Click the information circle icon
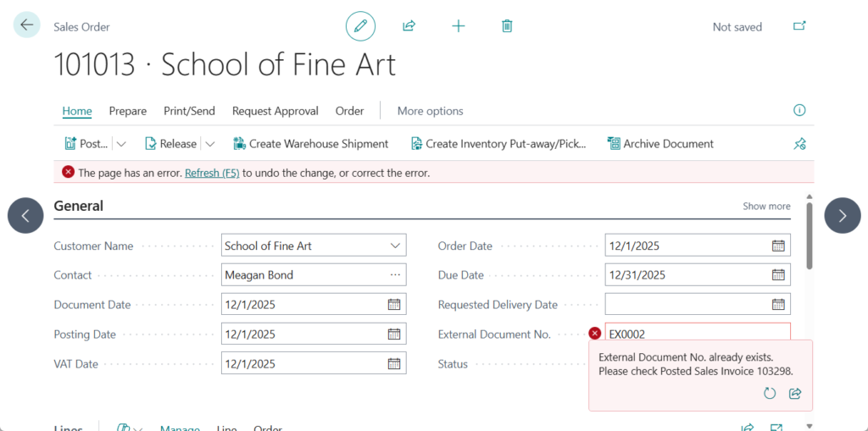Screen dimensions: 868x431 tap(799, 110)
